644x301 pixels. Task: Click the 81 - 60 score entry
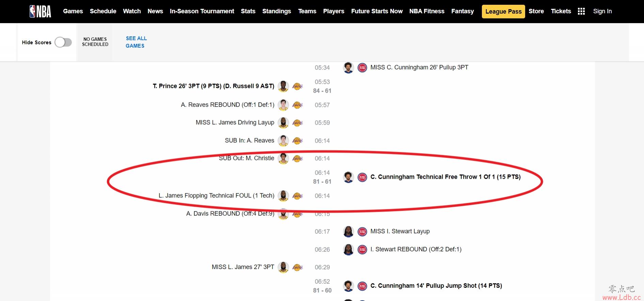click(x=322, y=290)
